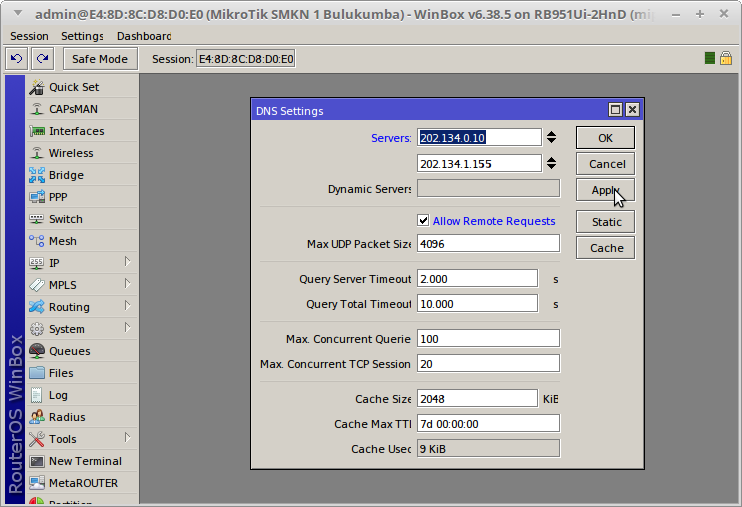The width and height of the screenshot is (742, 507).
Task: Click the Session MAC address field
Action: [246, 59]
